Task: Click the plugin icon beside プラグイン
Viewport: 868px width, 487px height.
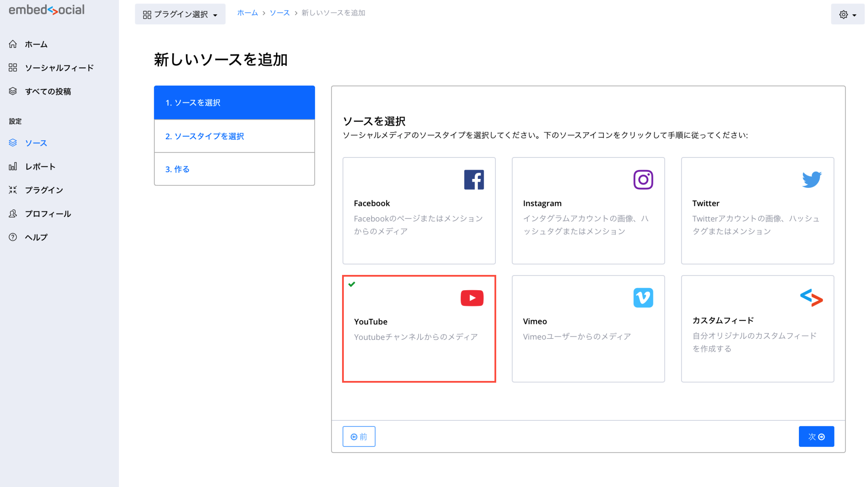Action: 13,190
